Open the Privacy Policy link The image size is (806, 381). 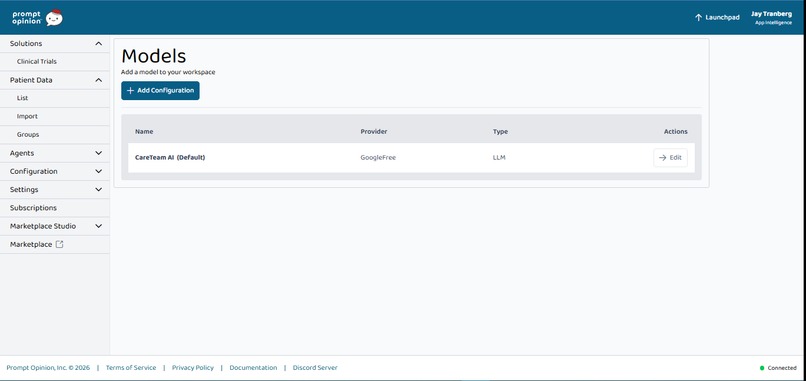193,368
